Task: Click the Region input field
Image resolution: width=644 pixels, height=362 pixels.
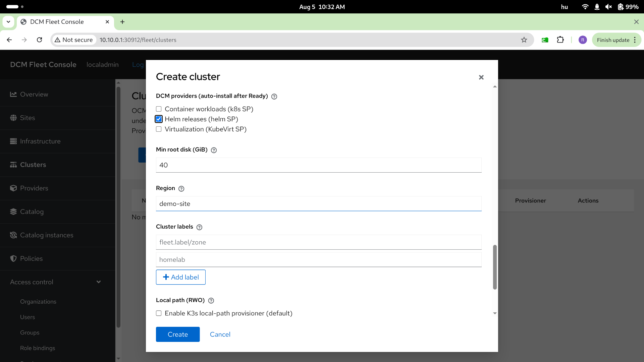Action: pyautogui.click(x=319, y=203)
